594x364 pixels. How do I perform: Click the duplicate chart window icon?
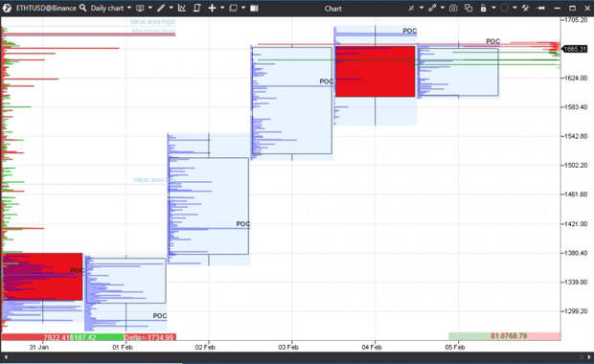tap(468, 8)
